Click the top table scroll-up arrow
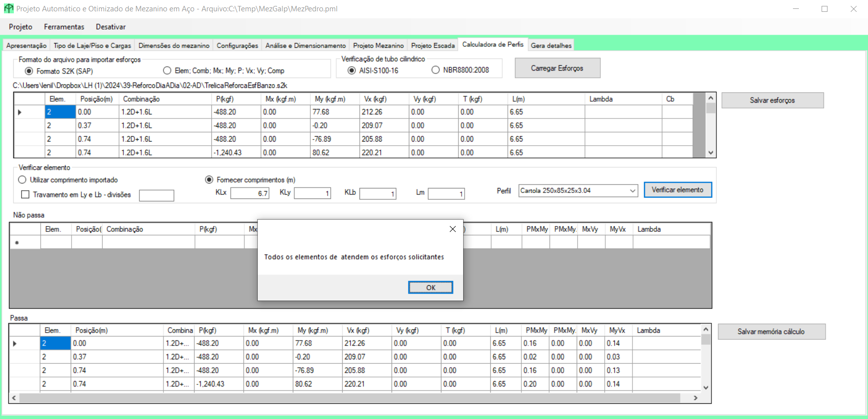Viewport: 868px width, 419px height. click(x=710, y=98)
